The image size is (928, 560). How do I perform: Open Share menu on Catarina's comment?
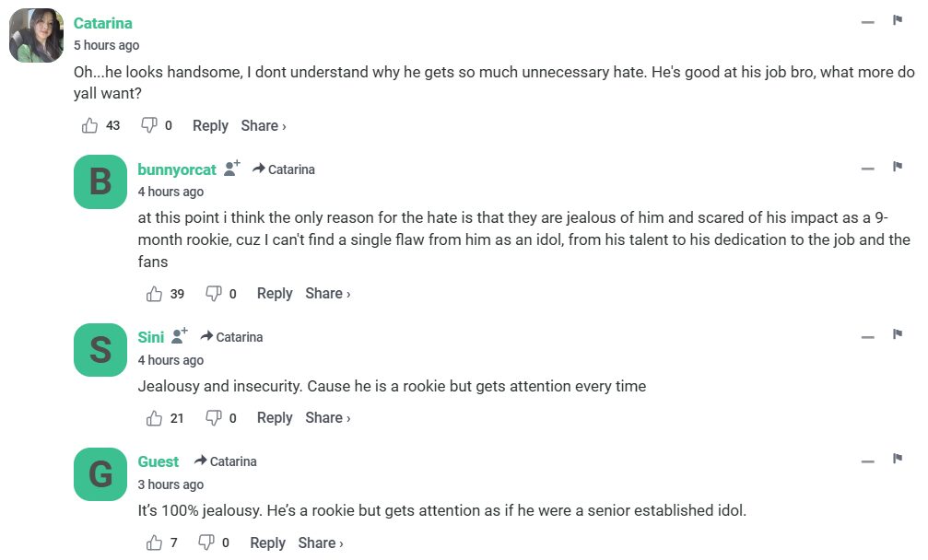(x=264, y=126)
